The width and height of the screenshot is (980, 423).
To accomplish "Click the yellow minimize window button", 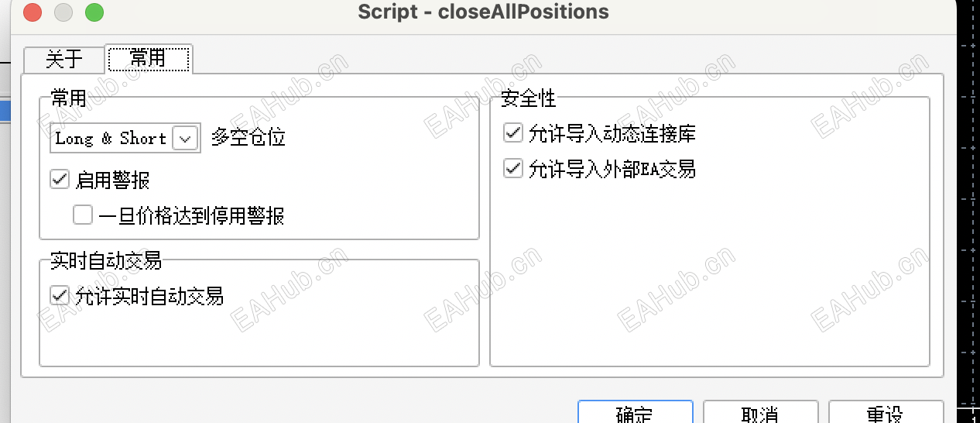I will 63,12.
